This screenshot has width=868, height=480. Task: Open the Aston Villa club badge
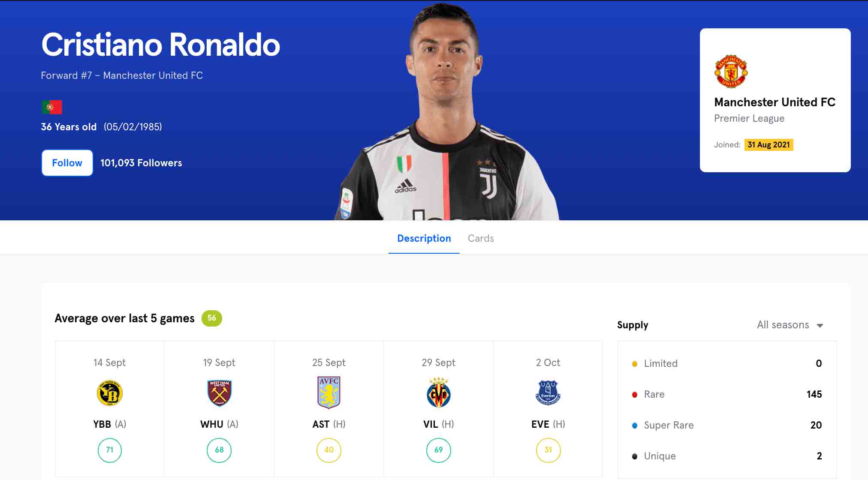pyautogui.click(x=329, y=393)
